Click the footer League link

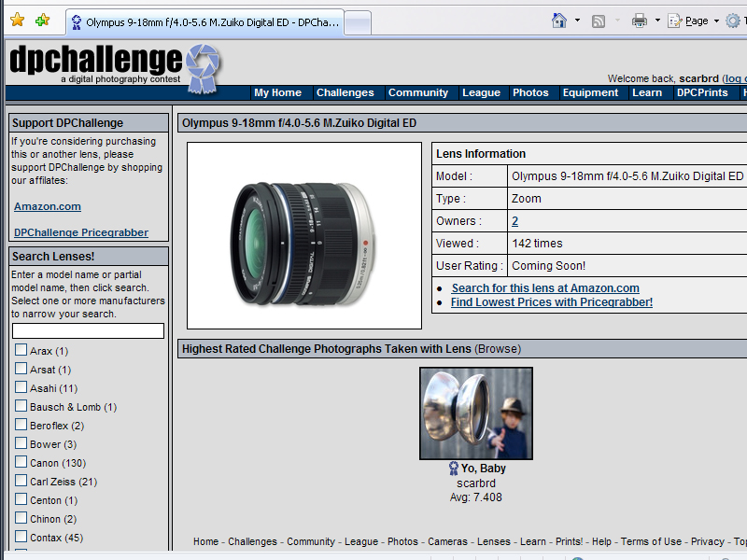coord(361,541)
